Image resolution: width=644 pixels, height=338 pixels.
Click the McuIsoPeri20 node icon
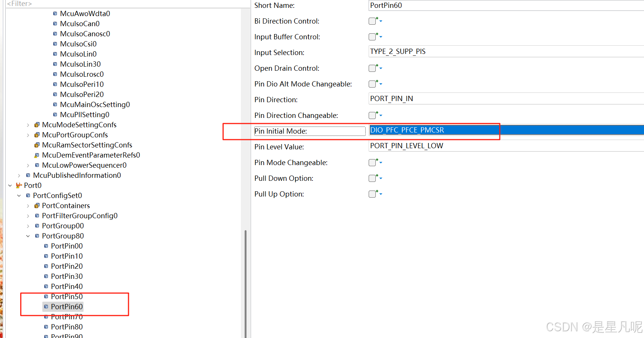click(x=55, y=94)
